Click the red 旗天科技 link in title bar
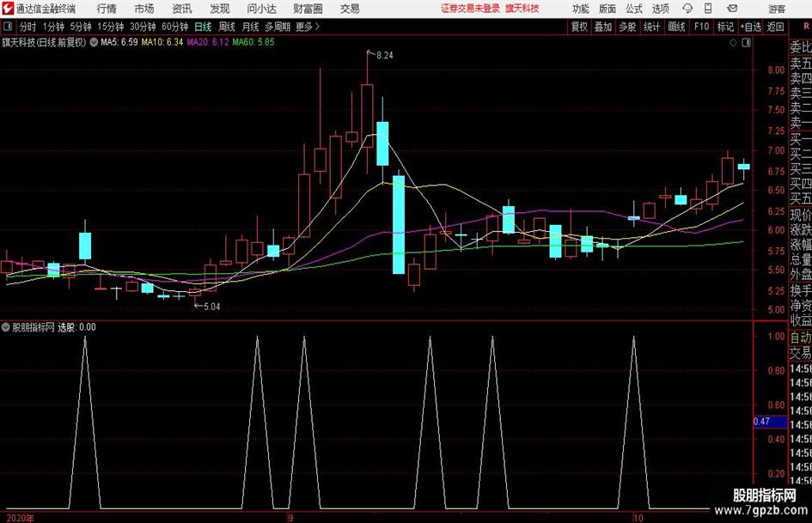 pyautogui.click(x=522, y=9)
